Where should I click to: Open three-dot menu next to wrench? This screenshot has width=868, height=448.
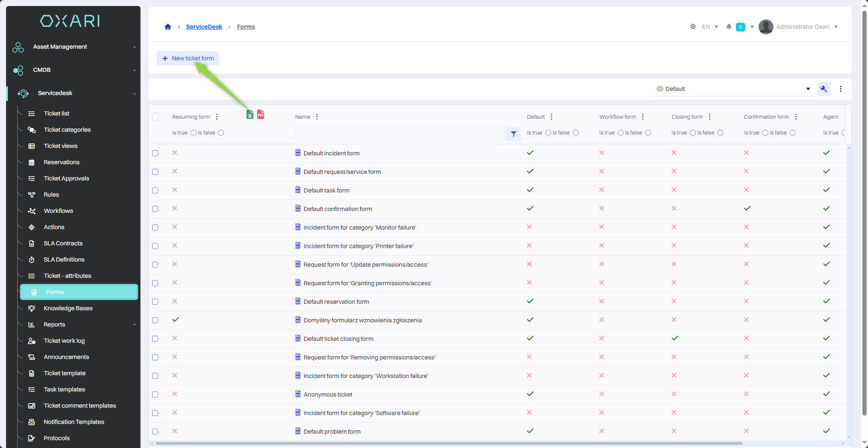coord(841,89)
